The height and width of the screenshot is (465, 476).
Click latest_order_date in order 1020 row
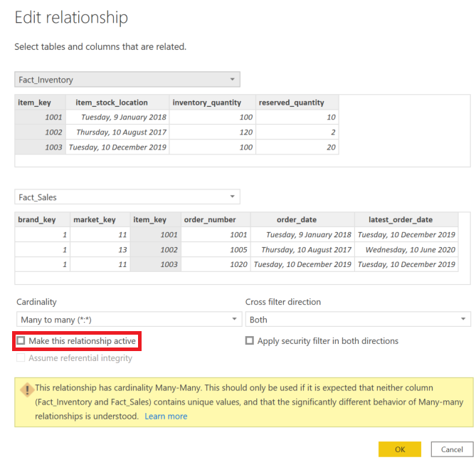pyautogui.click(x=406, y=264)
